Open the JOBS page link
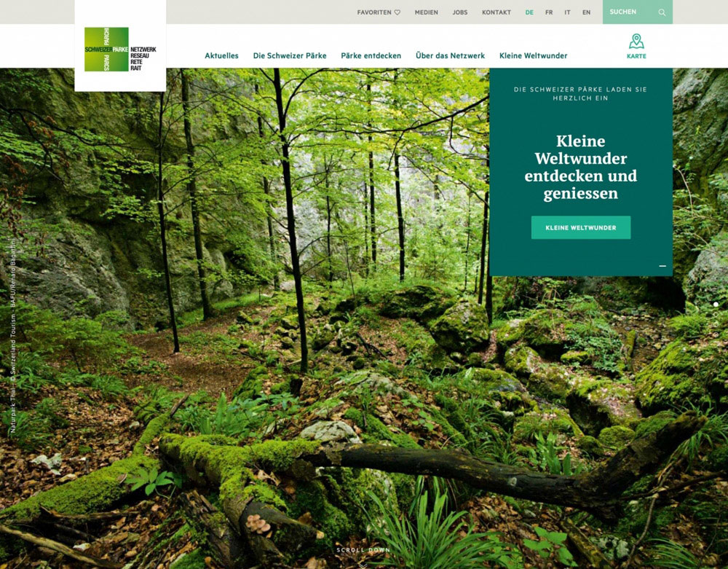Image resolution: width=728 pixels, height=569 pixels. point(460,12)
